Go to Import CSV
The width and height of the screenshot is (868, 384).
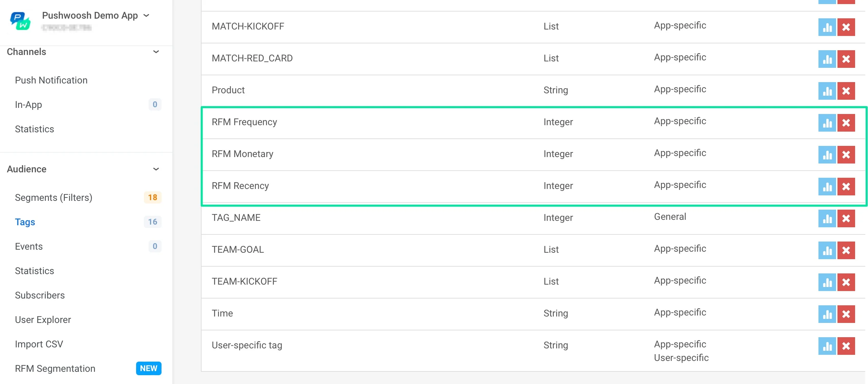click(39, 344)
